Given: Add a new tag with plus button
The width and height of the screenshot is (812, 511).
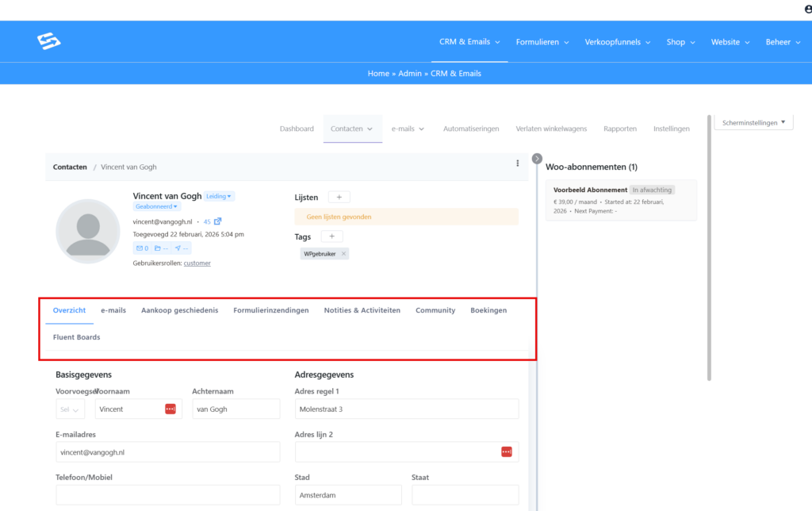Looking at the screenshot, I should tap(331, 236).
